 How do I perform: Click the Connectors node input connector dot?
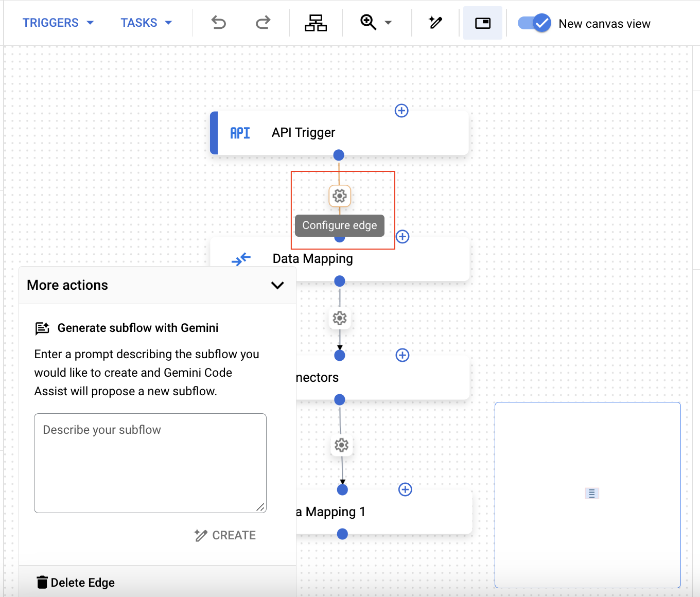click(340, 355)
